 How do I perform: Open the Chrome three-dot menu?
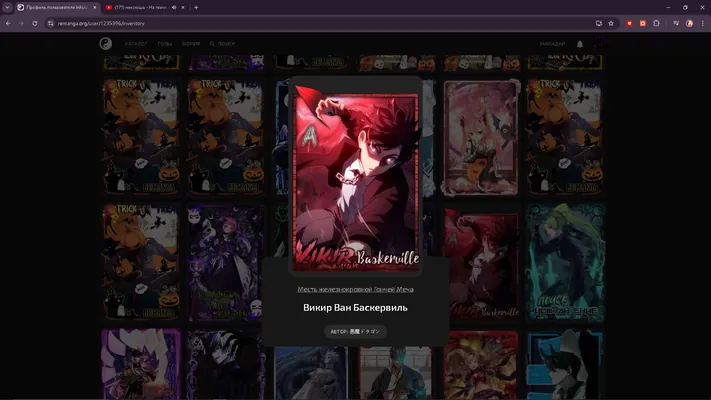(702, 23)
